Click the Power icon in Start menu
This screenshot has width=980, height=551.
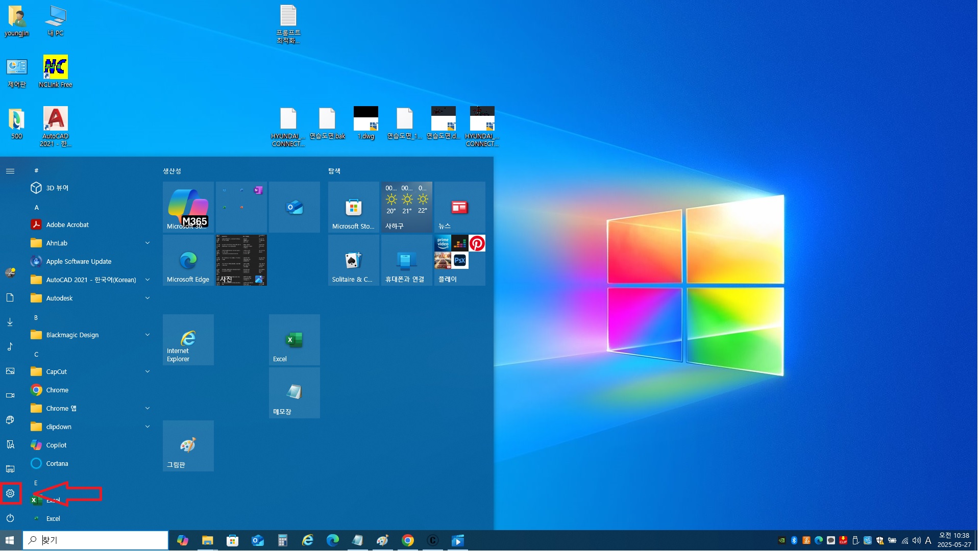[10, 518]
